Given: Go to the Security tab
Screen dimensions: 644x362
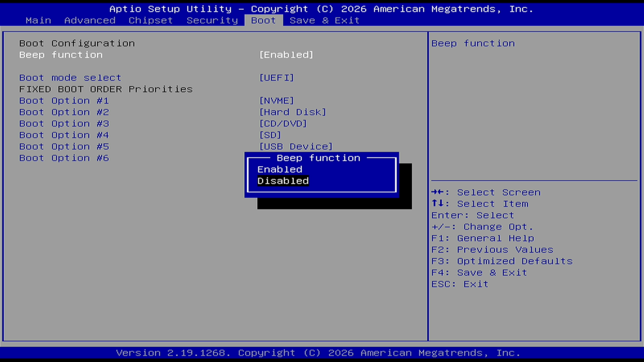Looking at the screenshot, I should click(212, 20).
